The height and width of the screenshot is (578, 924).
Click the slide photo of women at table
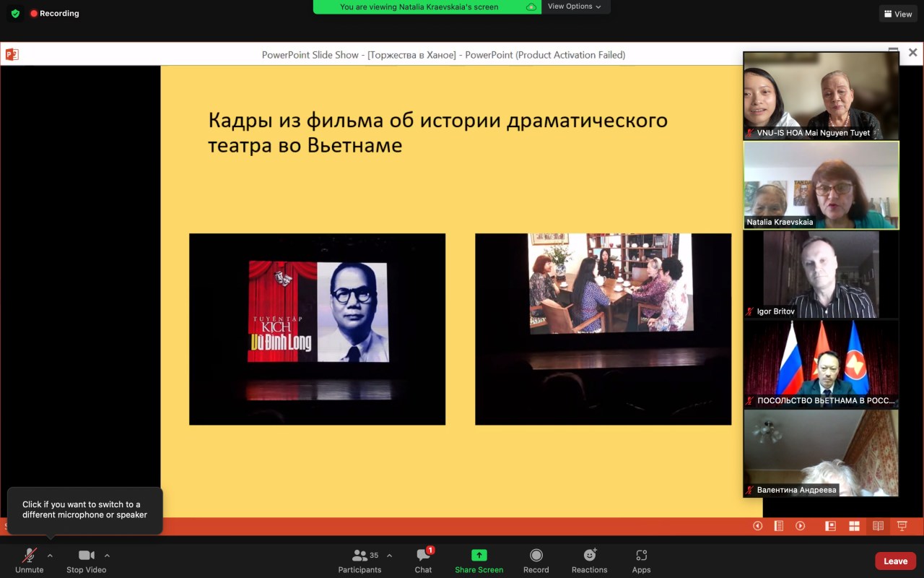click(603, 329)
